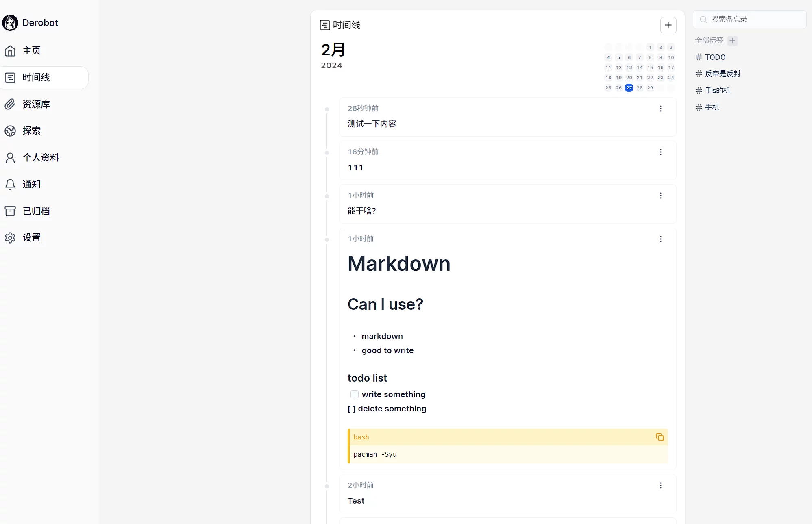Open three-dot menu on Markdown memo
Image resolution: width=812 pixels, height=524 pixels.
click(x=661, y=239)
